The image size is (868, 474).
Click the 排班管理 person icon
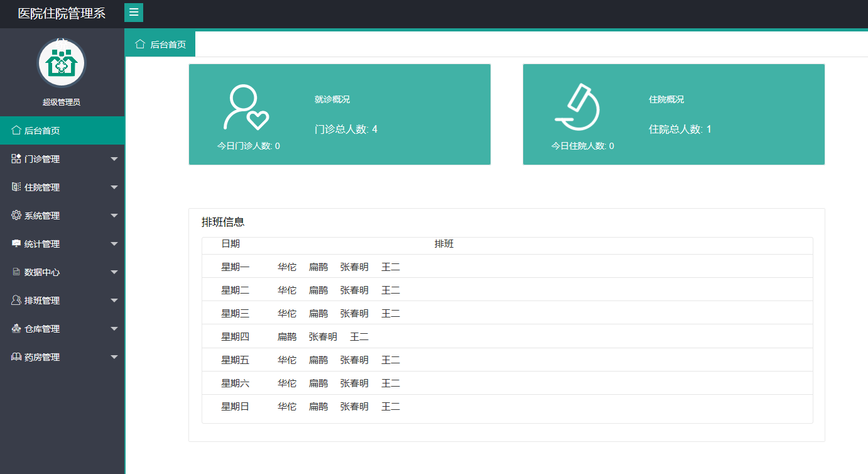click(16, 300)
